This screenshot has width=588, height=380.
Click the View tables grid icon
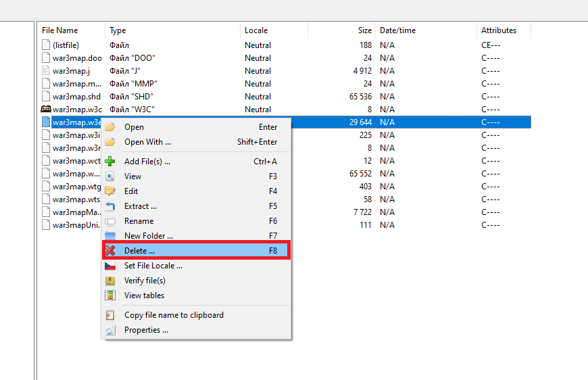click(110, 295)
